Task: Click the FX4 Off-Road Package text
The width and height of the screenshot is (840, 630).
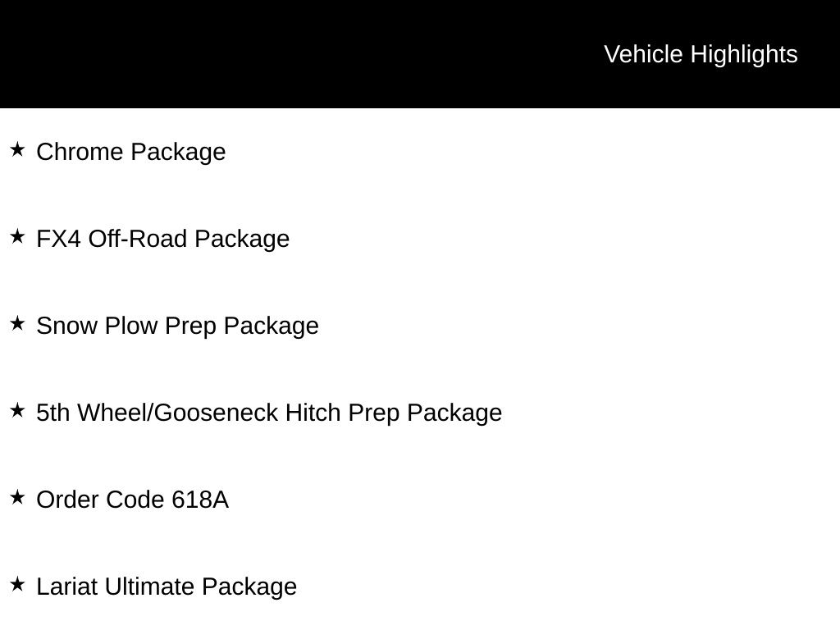Action: point(163,239)
